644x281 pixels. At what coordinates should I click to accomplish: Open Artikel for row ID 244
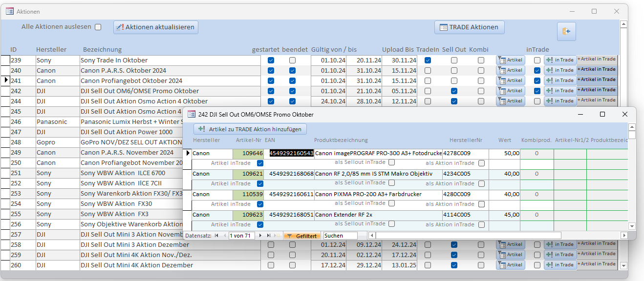click(511, 101)
